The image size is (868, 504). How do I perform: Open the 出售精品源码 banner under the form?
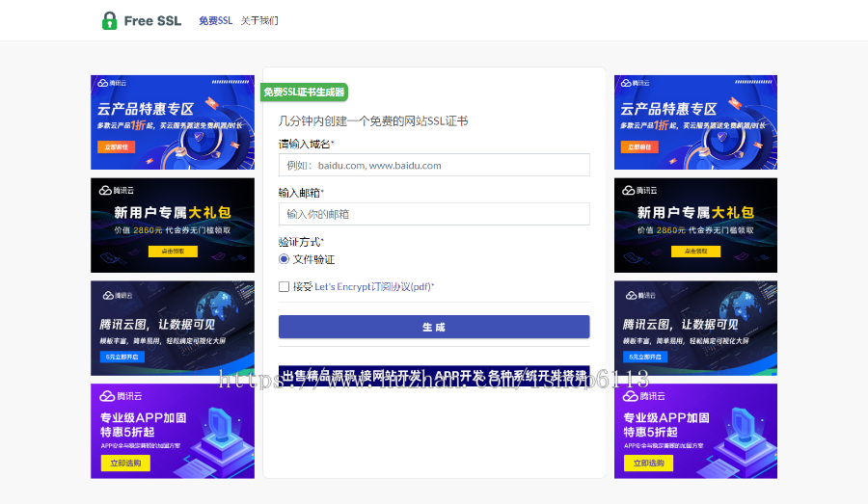tap(434, 376)
